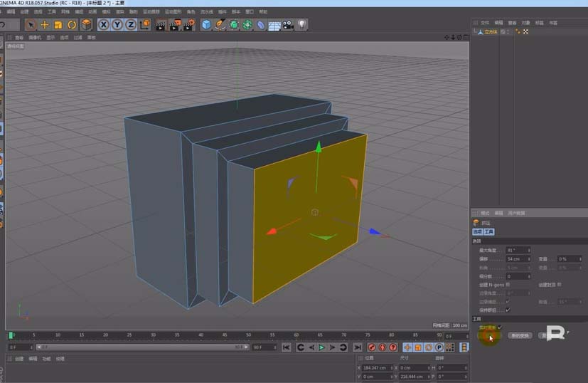This screenshot has width=588, height=383.
Task: Switch to the 工具 attribute tab
Action: [489, 231]
